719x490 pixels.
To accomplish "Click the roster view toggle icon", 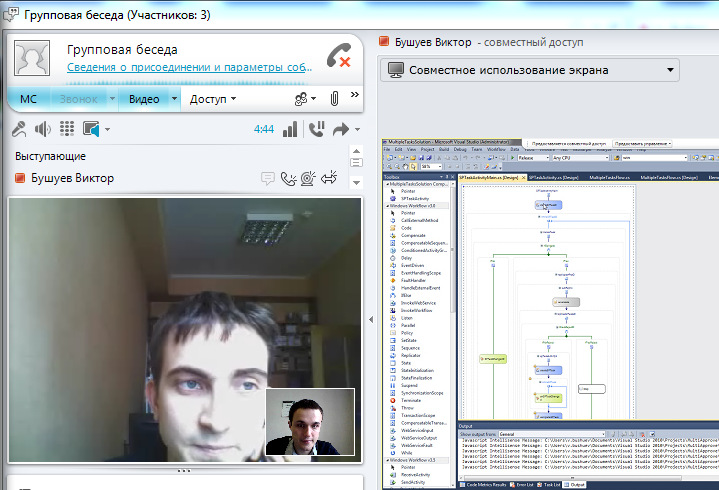I will point(356,162).
